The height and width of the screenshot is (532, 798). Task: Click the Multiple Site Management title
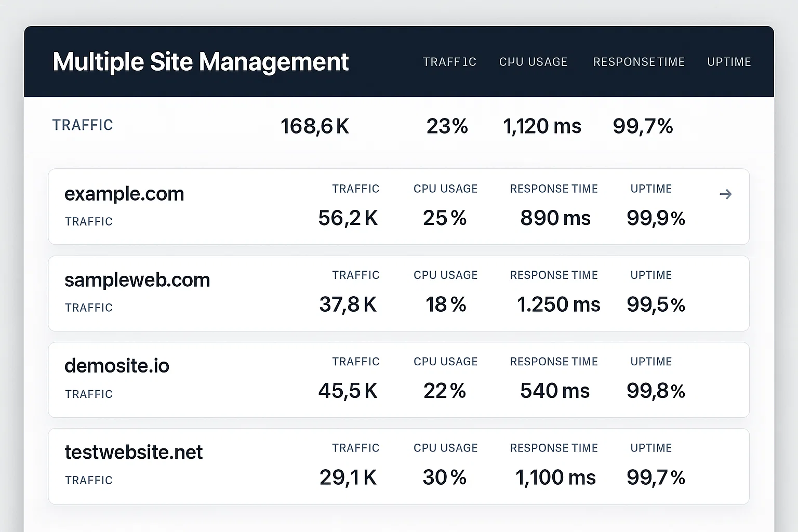coord(201,62)
